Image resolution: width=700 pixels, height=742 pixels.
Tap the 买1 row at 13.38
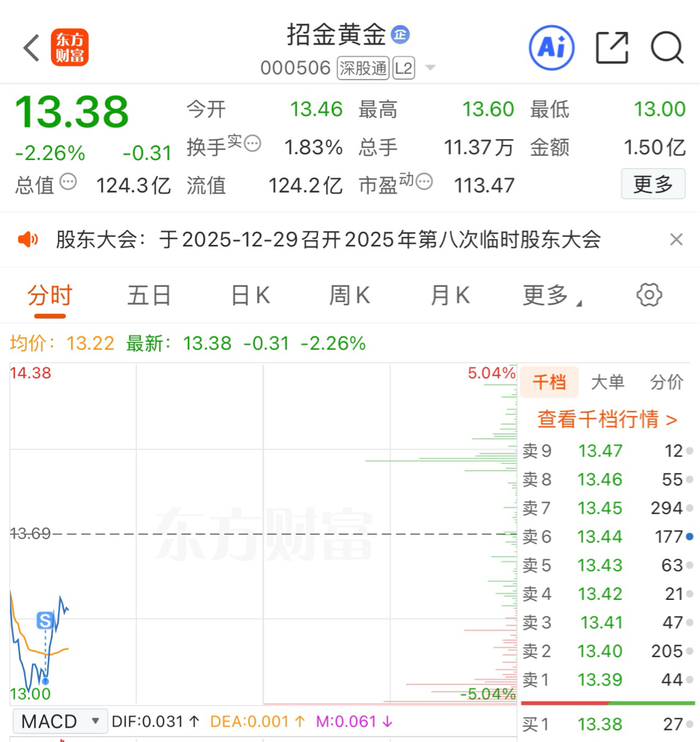(x=608, y=724)
